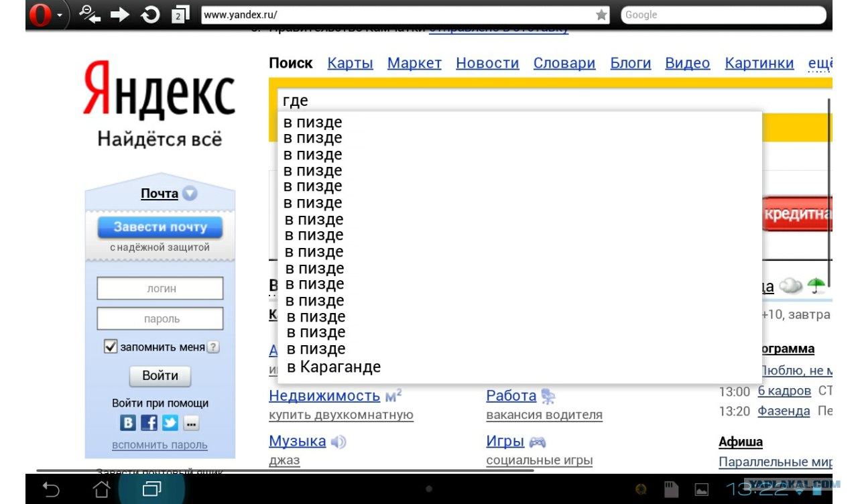Bookmark the page with the star icon
This screenshot has width=858, height=504.
click(x=601, y=15)
